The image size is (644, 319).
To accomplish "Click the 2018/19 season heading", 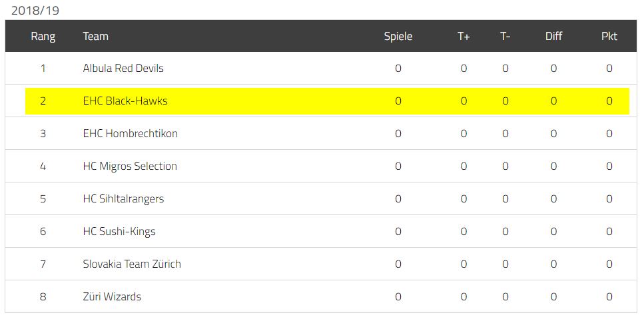I will [35, 11].
